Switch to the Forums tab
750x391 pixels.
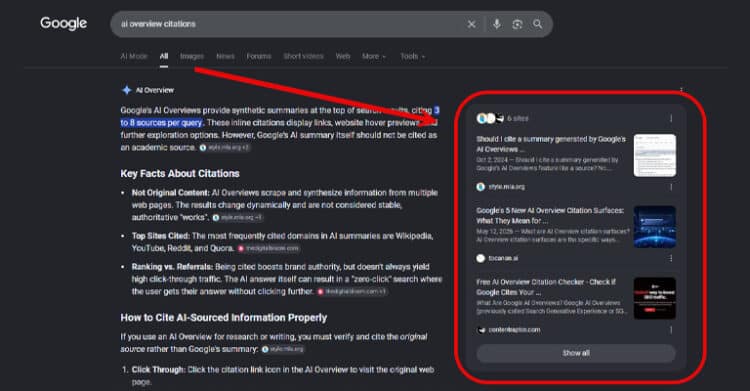(259, 56)
